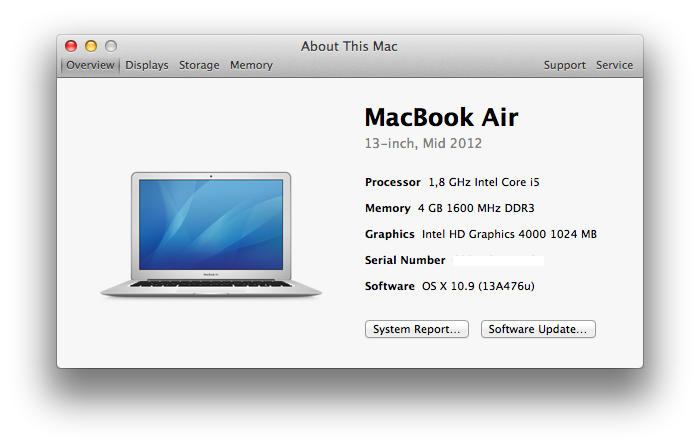700x447 pixels.
Task: Click the software version "OS X 10.9 (13A476u)"
Action: coord(478,286)
